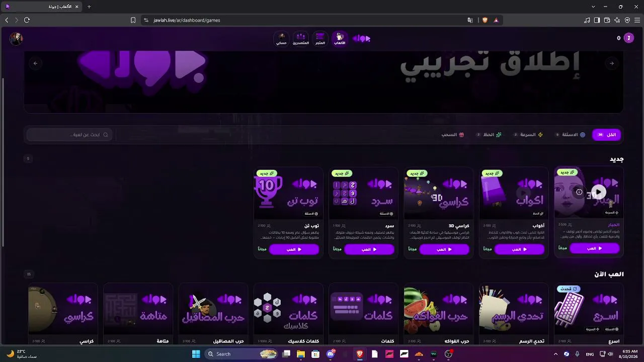Show info for the الجبار game card

click(579, 192)
